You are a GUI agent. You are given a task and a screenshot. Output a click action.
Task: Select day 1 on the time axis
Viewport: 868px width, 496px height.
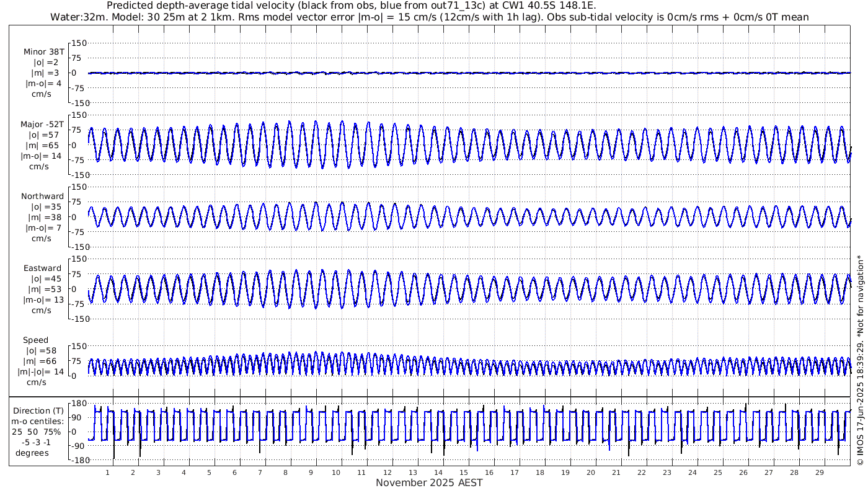(x=108, y=472)
